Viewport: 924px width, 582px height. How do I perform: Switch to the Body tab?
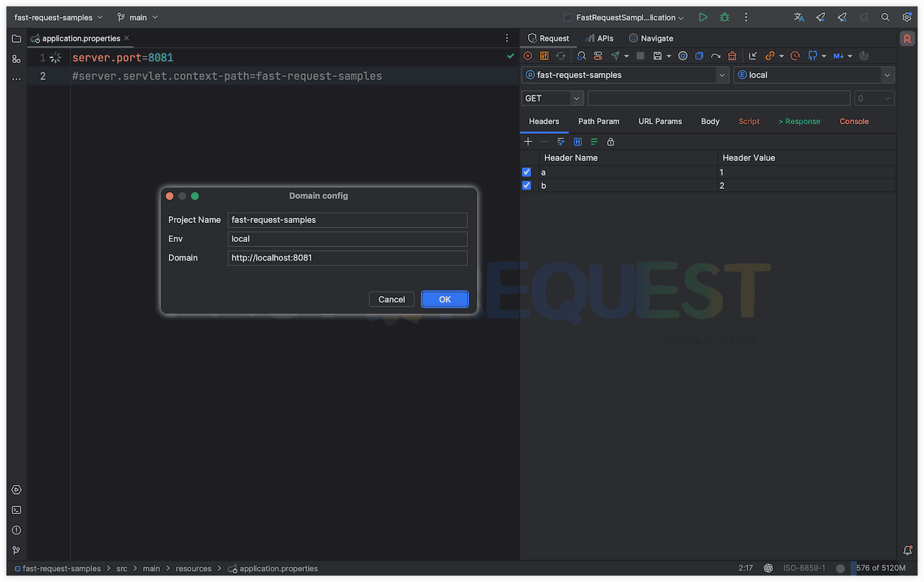[x=710, y=122]
